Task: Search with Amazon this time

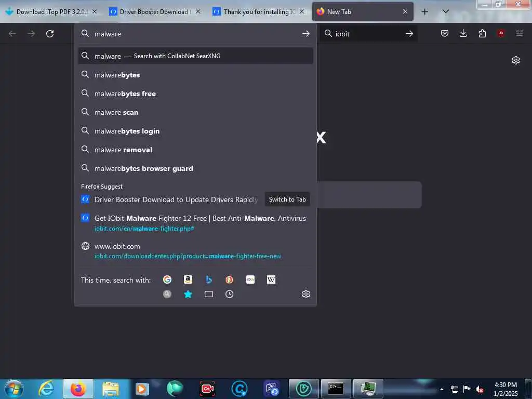Action: [188, 280]
